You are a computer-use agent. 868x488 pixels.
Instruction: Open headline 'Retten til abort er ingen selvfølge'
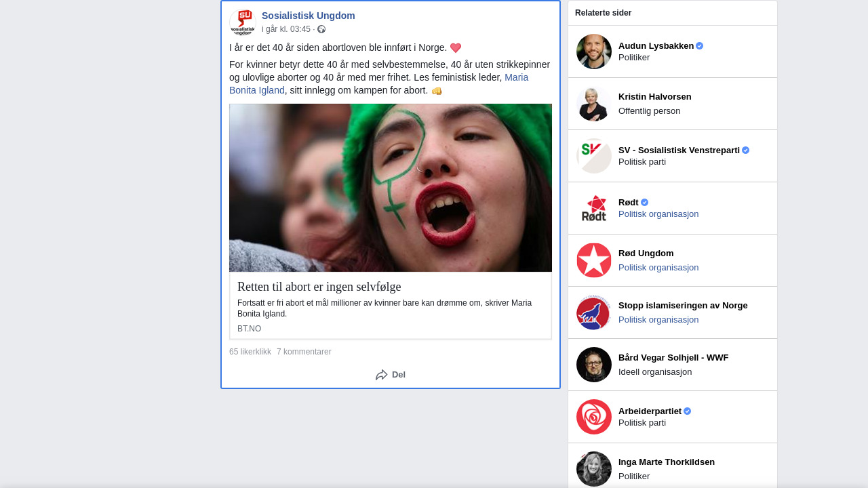click(319, 287)
